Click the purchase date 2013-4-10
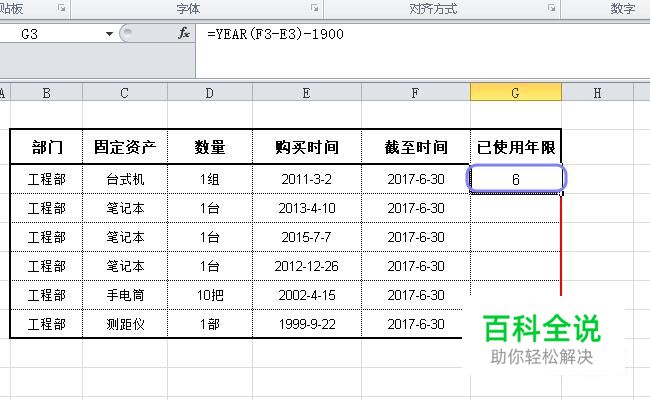The width and height of the screenshot is (650, 400). click(307, 208)
